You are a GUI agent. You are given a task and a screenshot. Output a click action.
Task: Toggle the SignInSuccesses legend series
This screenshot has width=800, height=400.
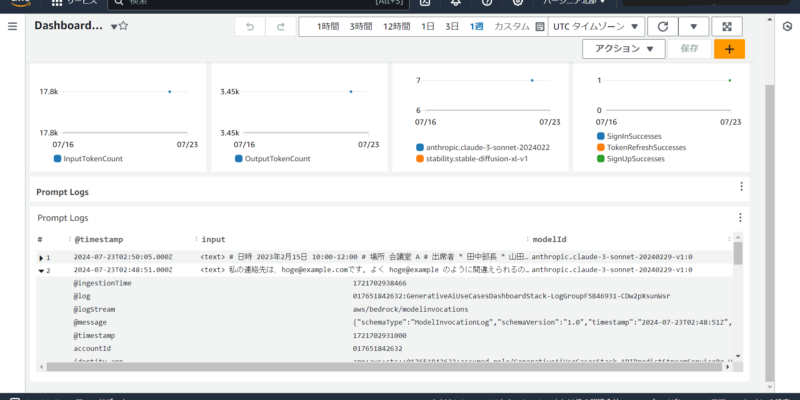(x=640, y=136)
